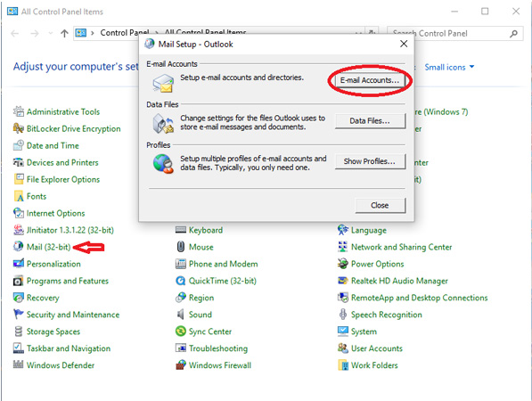The height and width of the screenshot is (401, 532).
Task: Click the Up arrow navigation button
Action: coord(64,33)
